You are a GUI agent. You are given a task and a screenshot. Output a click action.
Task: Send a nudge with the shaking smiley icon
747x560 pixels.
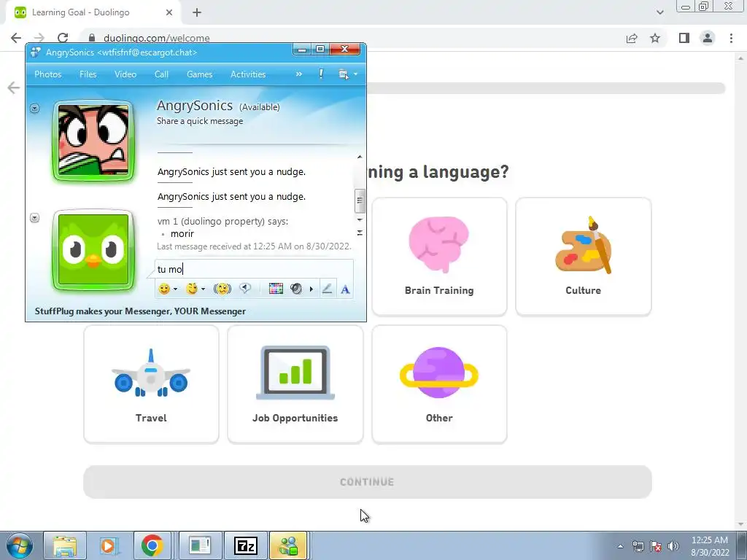[222, 289]
